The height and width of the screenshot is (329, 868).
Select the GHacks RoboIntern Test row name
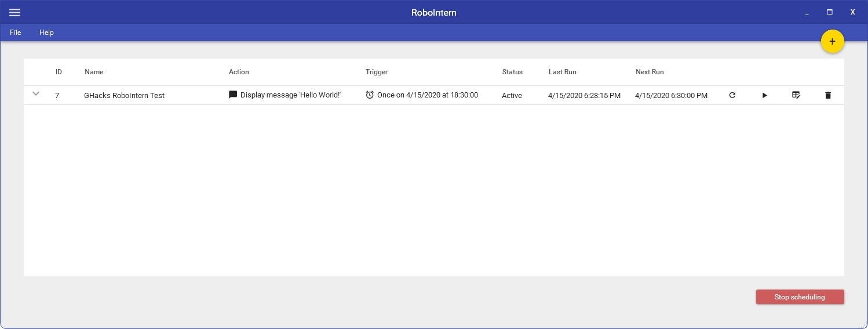(124, 96)
